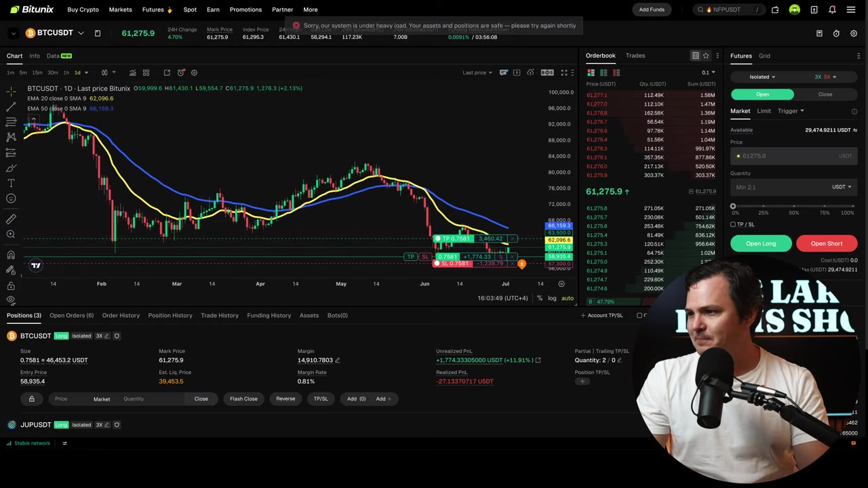Switch to the Trades tab
This screenshot has width=868, height=488.
[x=635, y=56]
